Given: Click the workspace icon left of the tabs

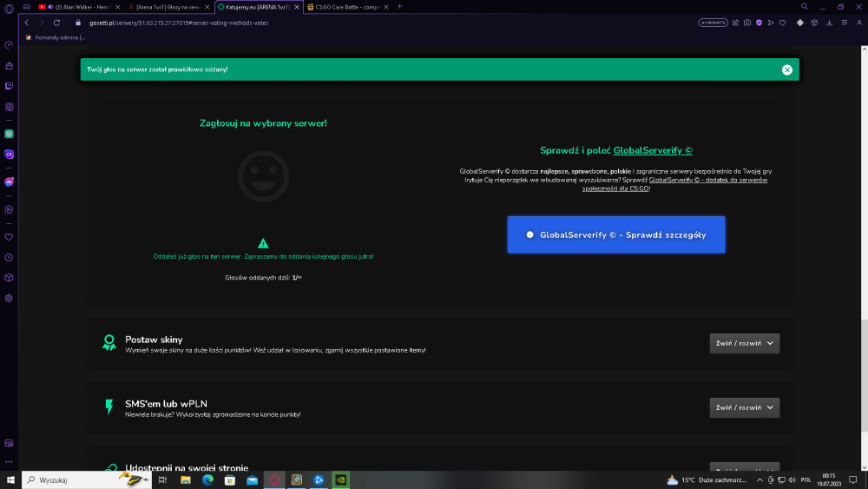Looking at the screenshot, I should tap(27, 7).
